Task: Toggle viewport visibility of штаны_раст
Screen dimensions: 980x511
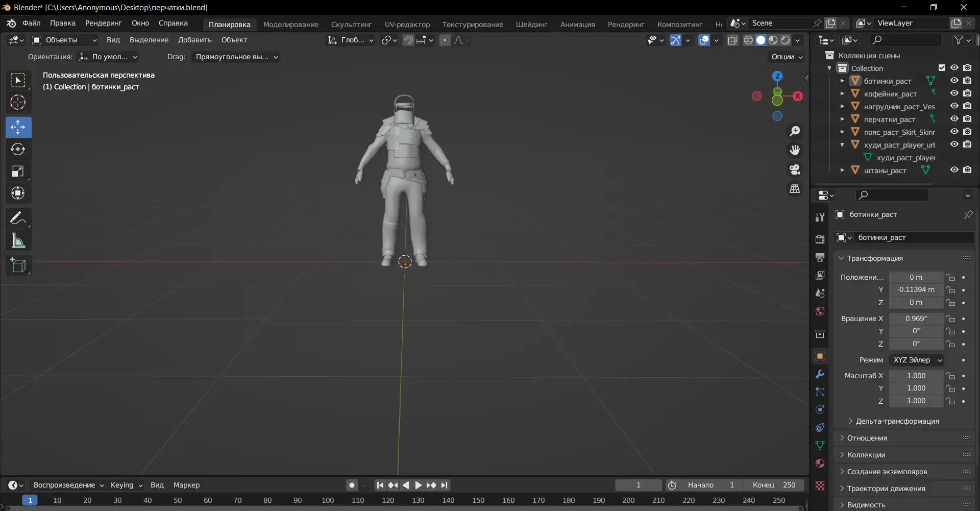Action: pos(954,170)
